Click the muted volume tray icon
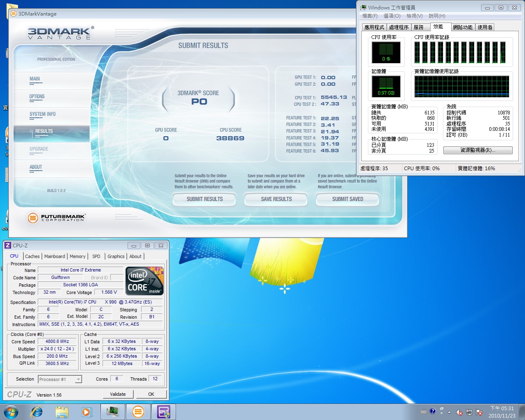The width and height of the screenshot is (525, 420). [x=459, y=412]
